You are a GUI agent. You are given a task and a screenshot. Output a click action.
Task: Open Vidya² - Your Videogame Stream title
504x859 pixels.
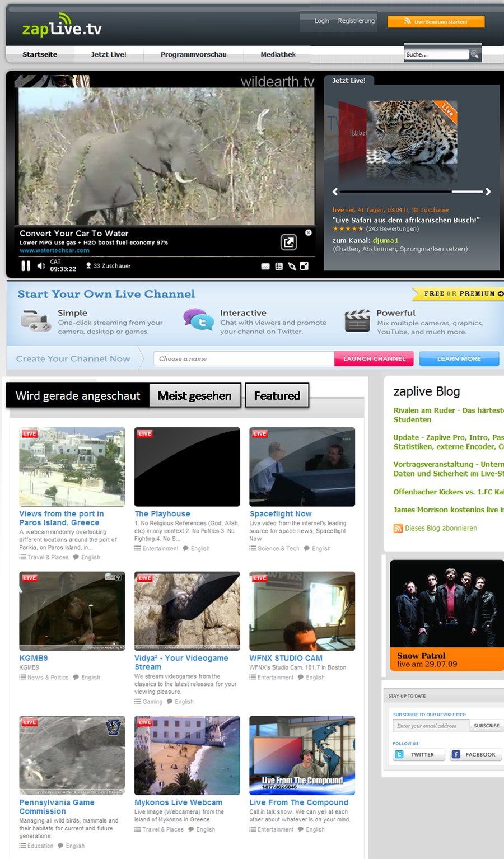[181, 662]
